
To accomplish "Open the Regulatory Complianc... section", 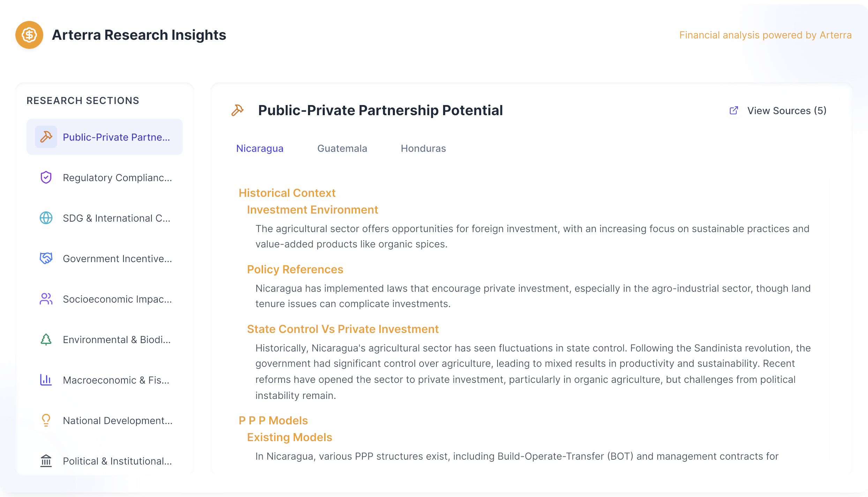I will coord(105,177).
